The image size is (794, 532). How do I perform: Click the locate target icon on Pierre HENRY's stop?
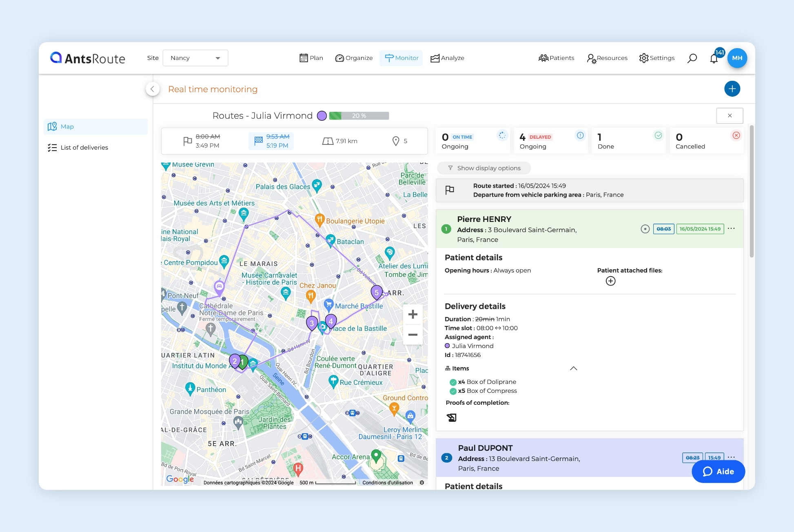(x=645, y=229)
